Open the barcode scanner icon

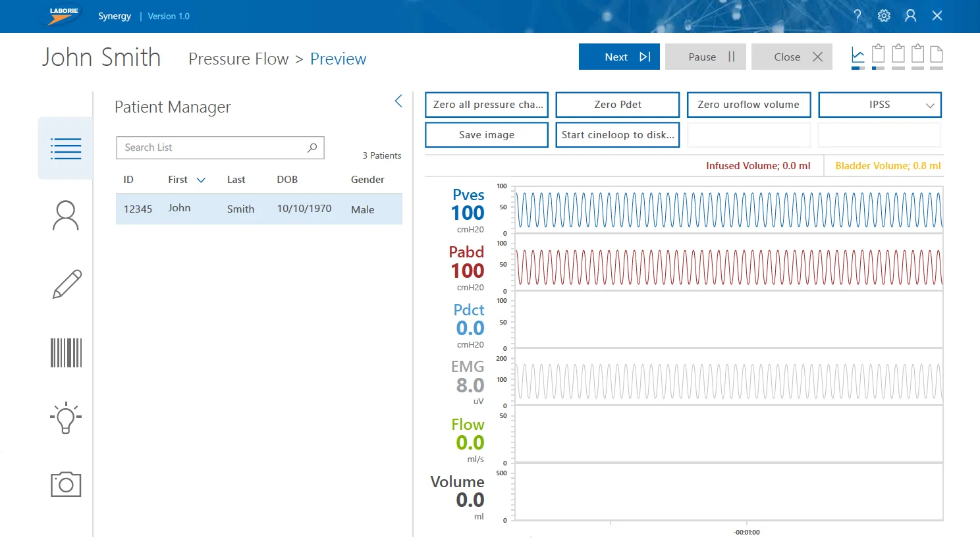(66, 353)
